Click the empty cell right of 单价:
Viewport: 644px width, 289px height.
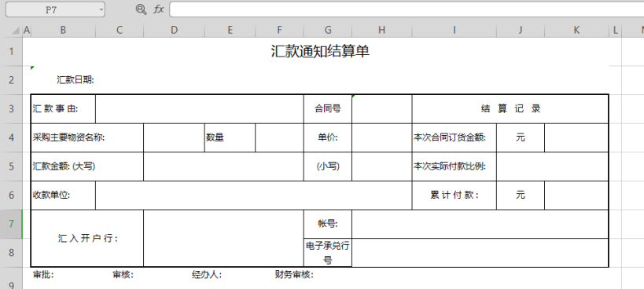tap(382, 137)
